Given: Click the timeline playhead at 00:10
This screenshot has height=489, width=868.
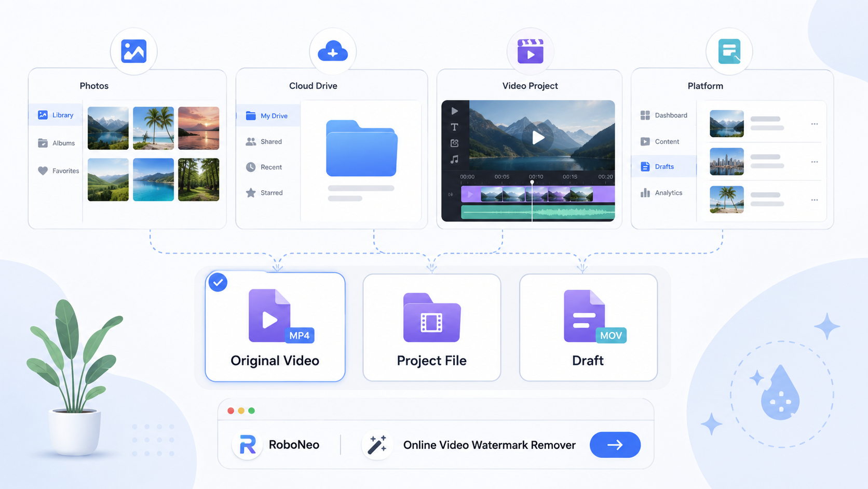Looking at the screenshot, I should tap(532, 182).
